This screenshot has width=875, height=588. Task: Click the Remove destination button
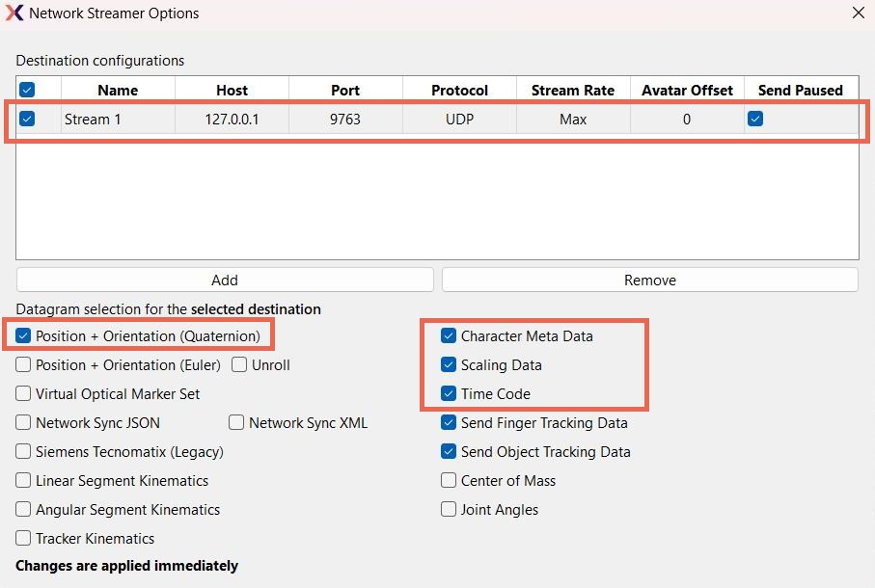[649, 280]
